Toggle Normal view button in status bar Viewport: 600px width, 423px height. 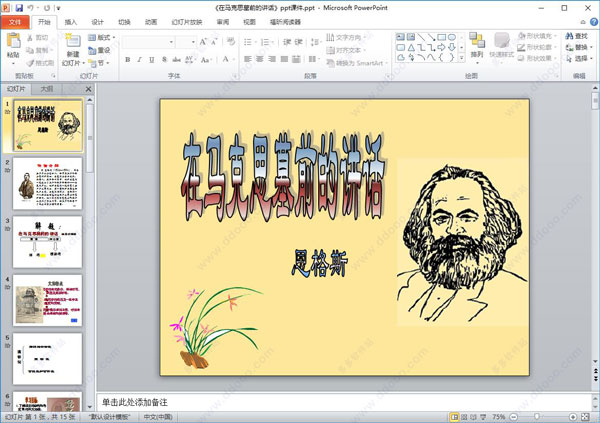coord(454,417)
